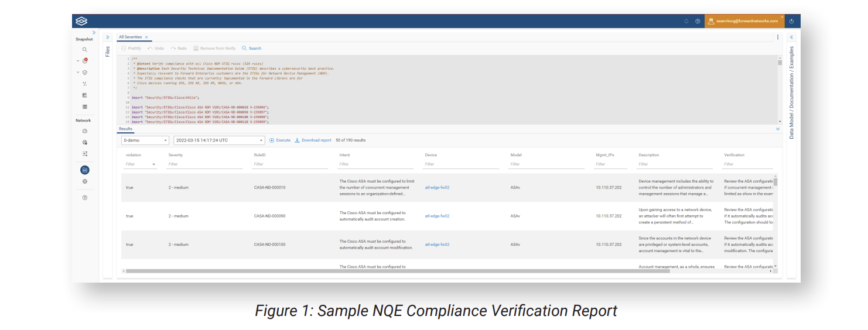Collapse the Data Model documentation panel

(792, 37)
